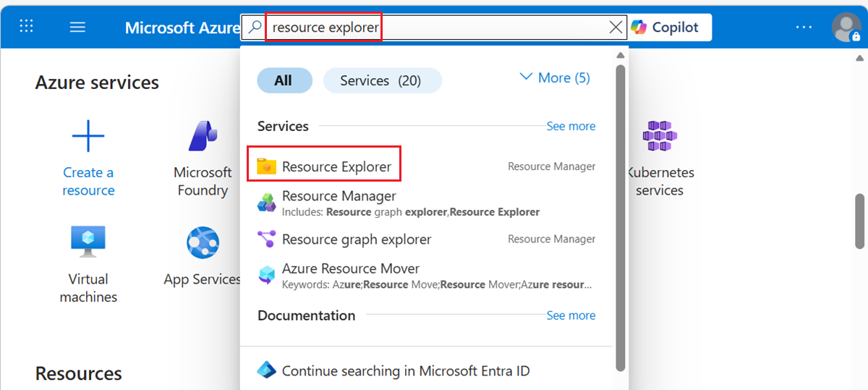
Task: Open Azure Resource Mover result
Action: tap(427, 276)
